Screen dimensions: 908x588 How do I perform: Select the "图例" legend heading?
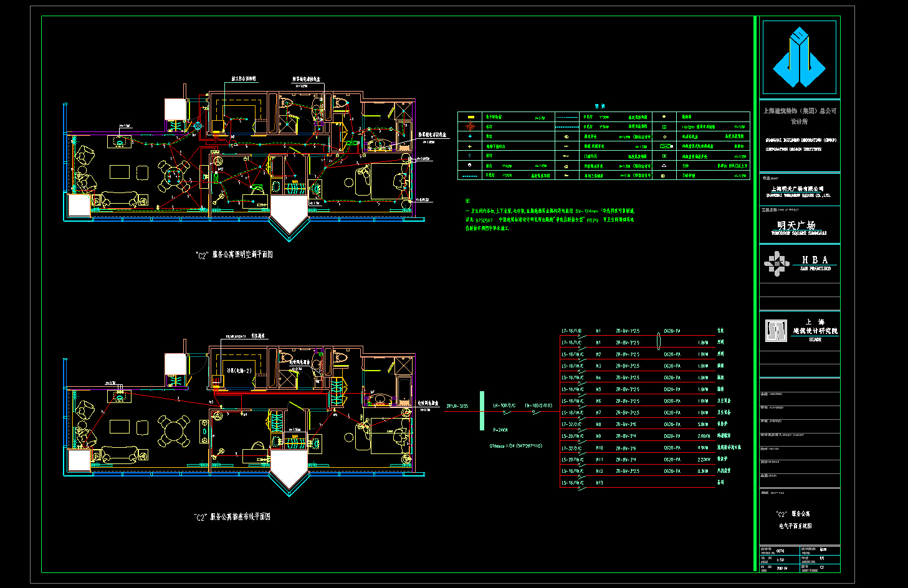pyautogui.click(x=600, y=107)
